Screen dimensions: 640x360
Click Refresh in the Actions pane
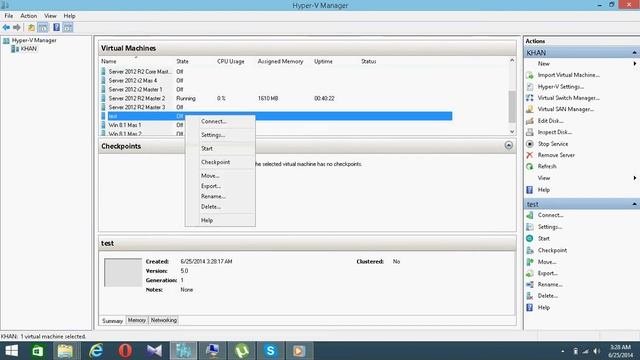(x=547, y=167)
